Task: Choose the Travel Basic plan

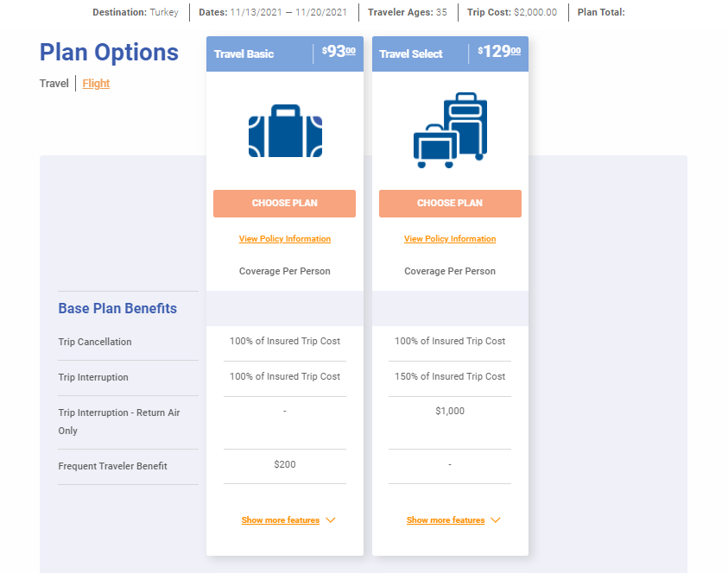Action: click(285, 203)
